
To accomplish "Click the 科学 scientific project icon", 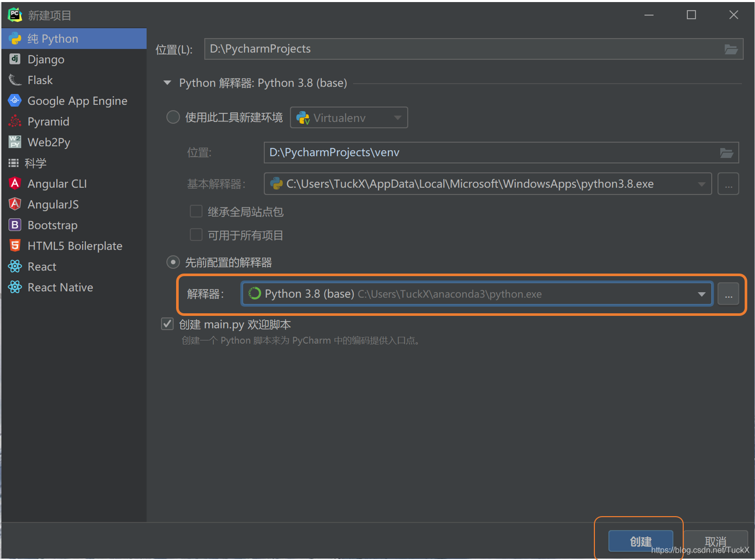I will coord(13,163).
